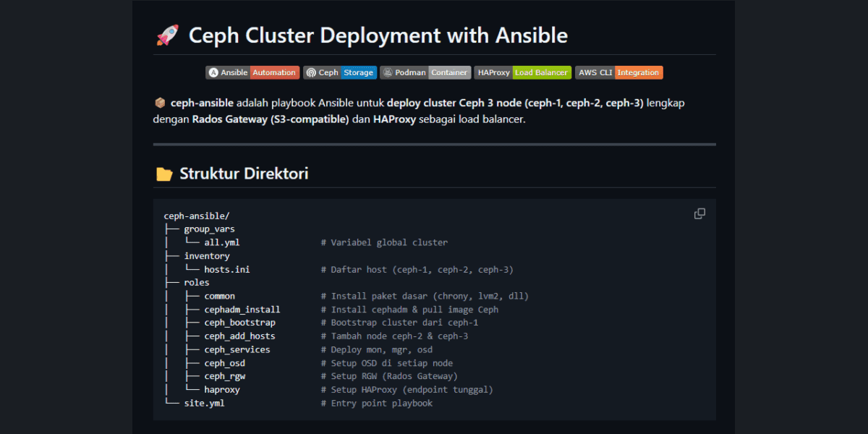Click bold "Rados Gateway (S3-compatible)" in the description
The image size is (868, 434).
point(271,119)
